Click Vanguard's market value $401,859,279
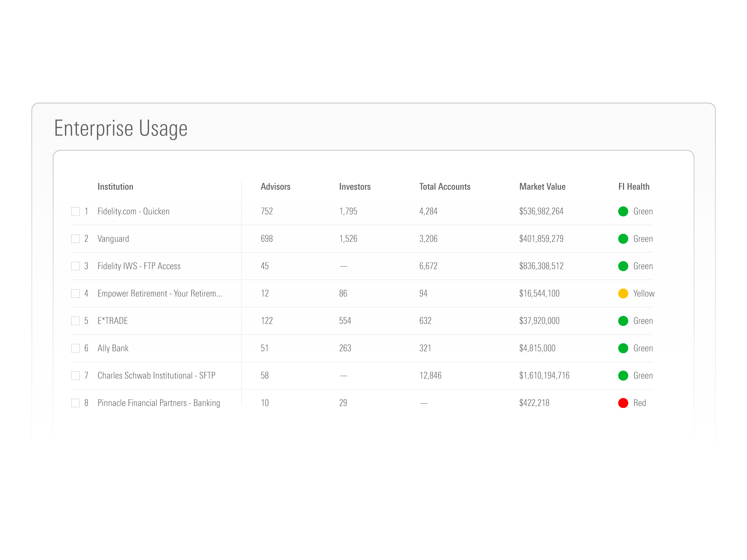Screen dimensions: 747x560 [541, 239]
